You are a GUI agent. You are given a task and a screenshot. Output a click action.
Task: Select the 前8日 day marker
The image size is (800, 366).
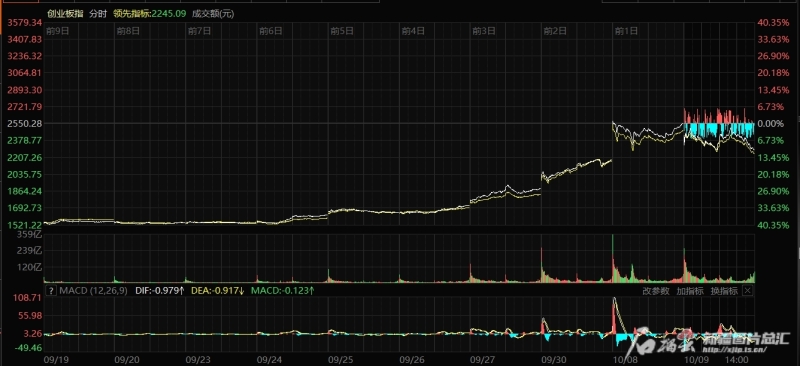(129, 31)
